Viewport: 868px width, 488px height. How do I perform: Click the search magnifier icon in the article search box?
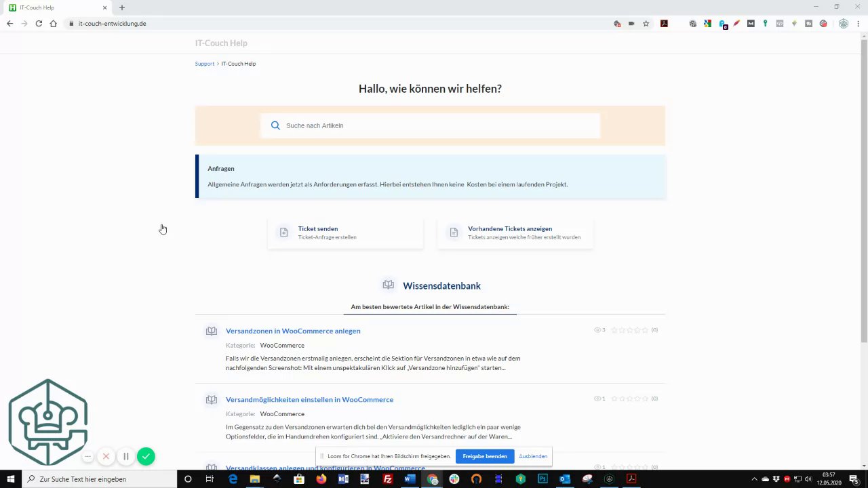275,125
